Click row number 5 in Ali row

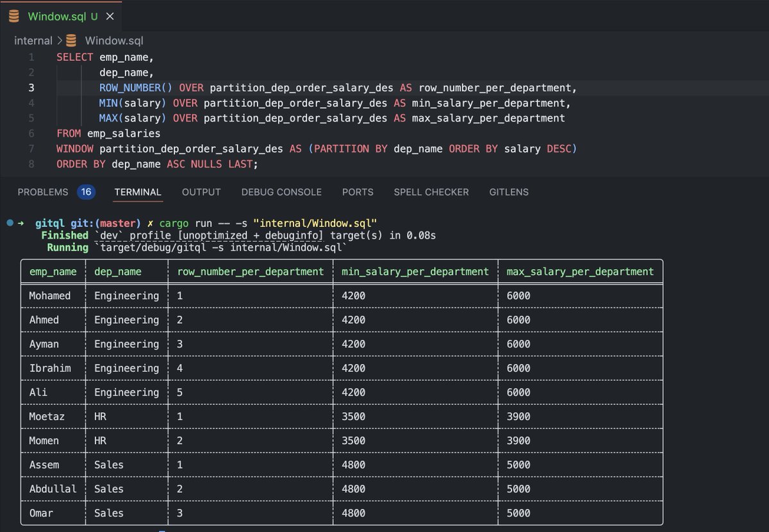[x=180, y=392]
